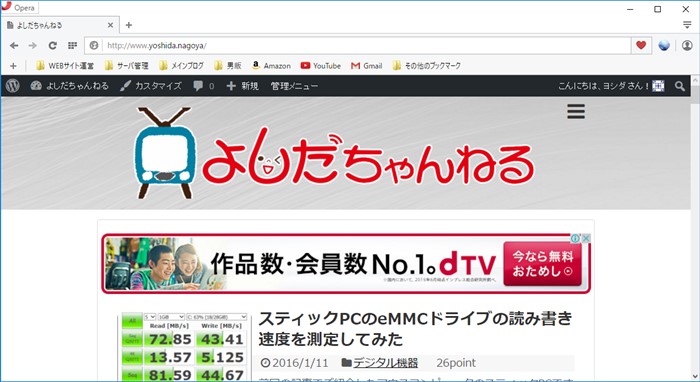Image resolution: width=700 pixels, height=382 pixels.
Task: Click the globe extension icon
Action: click(664, 45)
